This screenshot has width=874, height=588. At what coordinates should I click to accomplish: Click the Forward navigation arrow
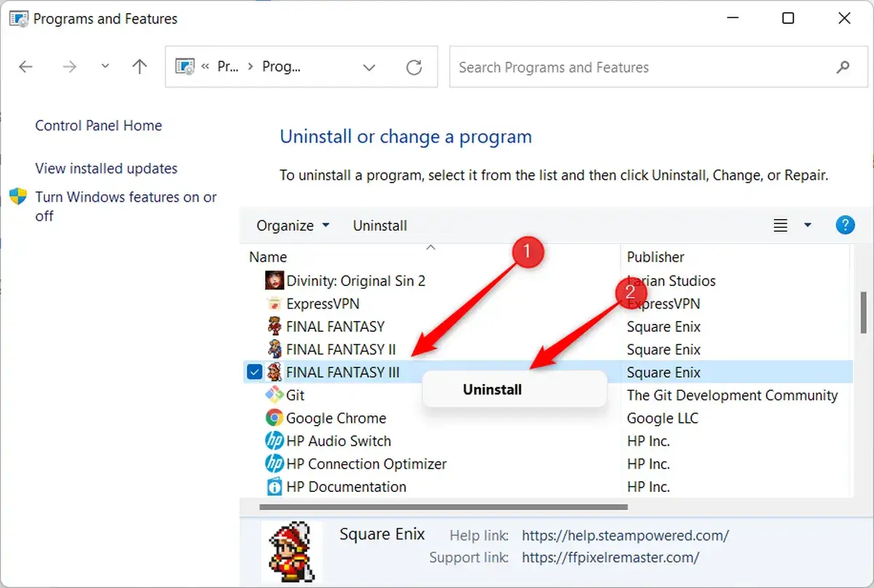pyautogui.click(x=70, y=67)
